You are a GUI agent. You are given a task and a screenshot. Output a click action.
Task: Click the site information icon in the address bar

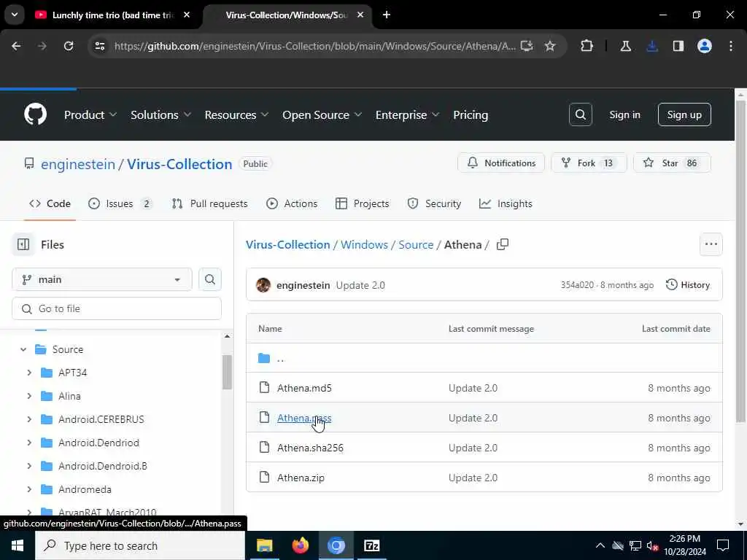[99, 46]
